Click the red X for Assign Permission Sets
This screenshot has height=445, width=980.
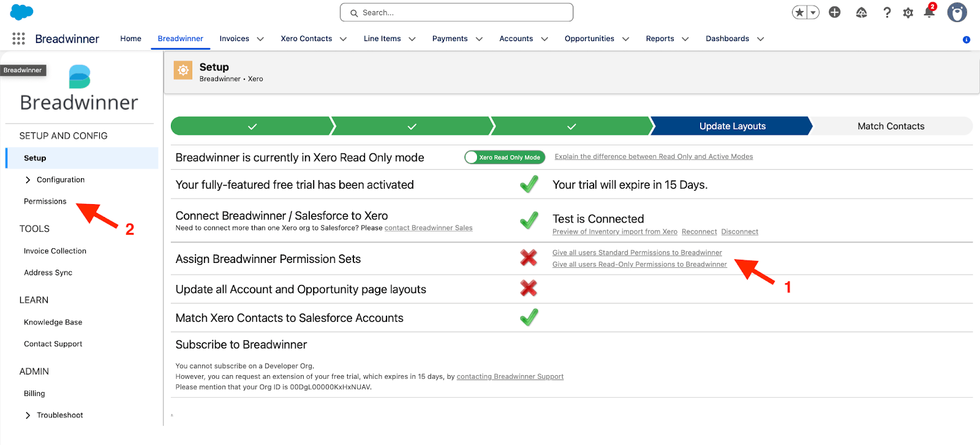tap(529, 257)
